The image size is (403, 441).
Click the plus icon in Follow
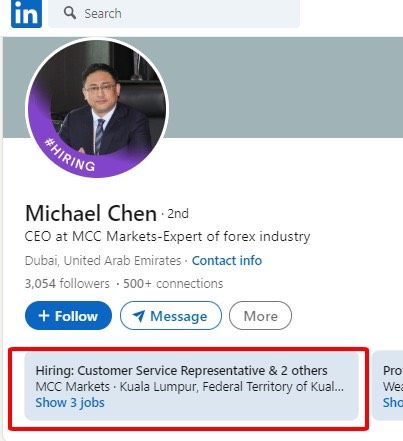(44, 315)
